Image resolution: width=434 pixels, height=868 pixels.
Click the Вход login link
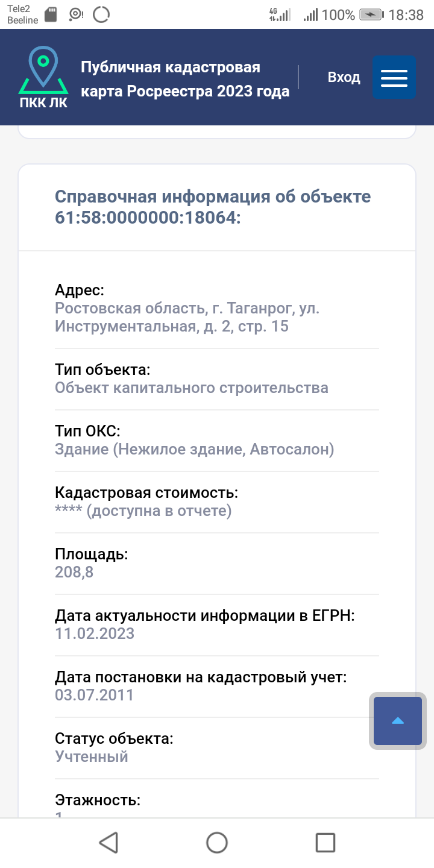(344, 77)
